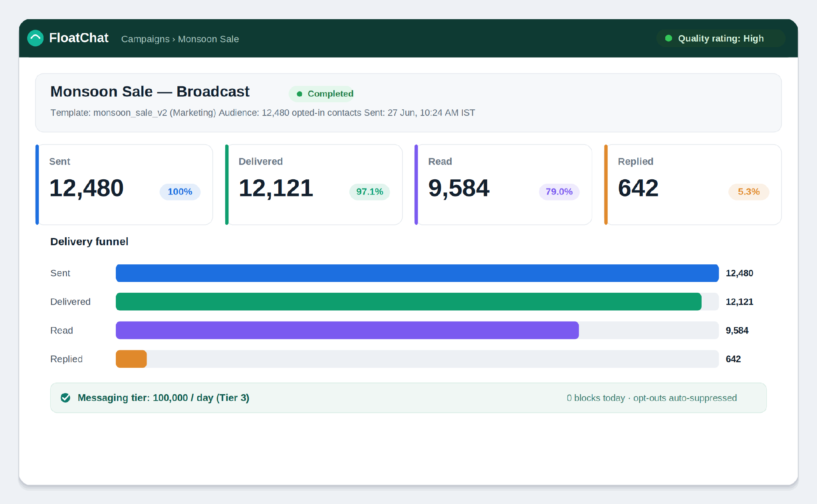Click the FloatChat brand name
The height and width of the screenshot is (504, 817).
[x=79, y=38]
